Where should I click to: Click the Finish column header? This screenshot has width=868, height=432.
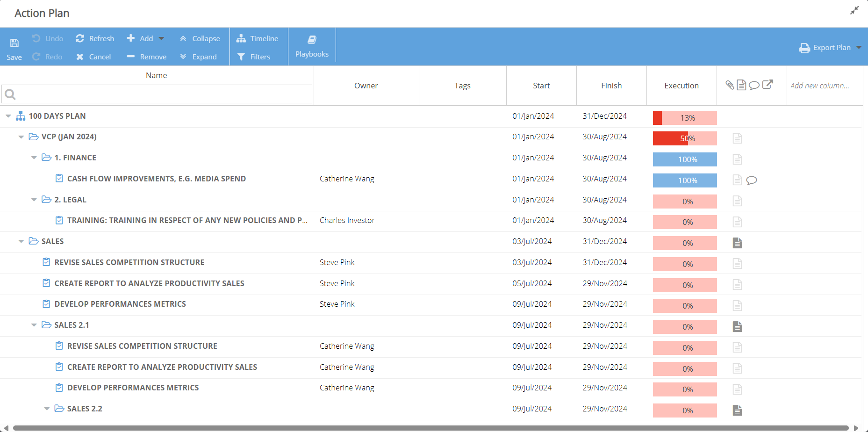[x=611, y=86]
